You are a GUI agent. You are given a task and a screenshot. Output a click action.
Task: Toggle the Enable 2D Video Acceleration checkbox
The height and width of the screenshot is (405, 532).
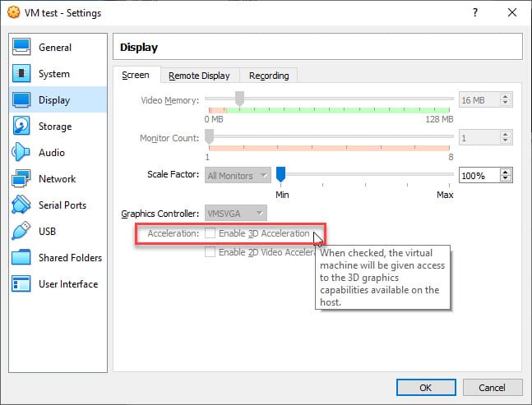tap(210, 252)
